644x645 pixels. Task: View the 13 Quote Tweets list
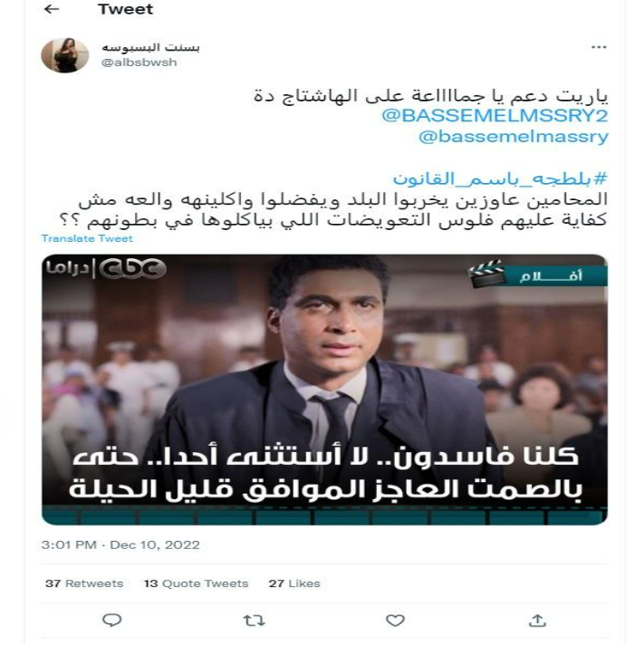click(x=197, y=583)
